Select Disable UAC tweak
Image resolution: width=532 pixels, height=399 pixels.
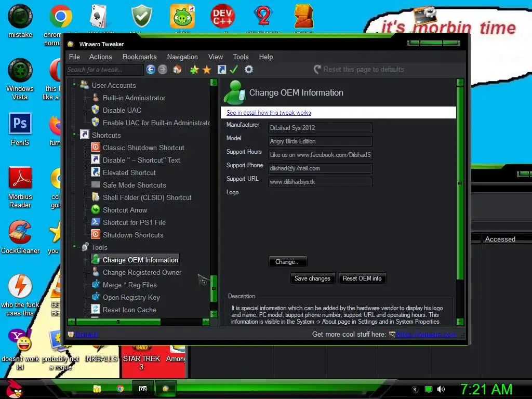pos(122,110)
